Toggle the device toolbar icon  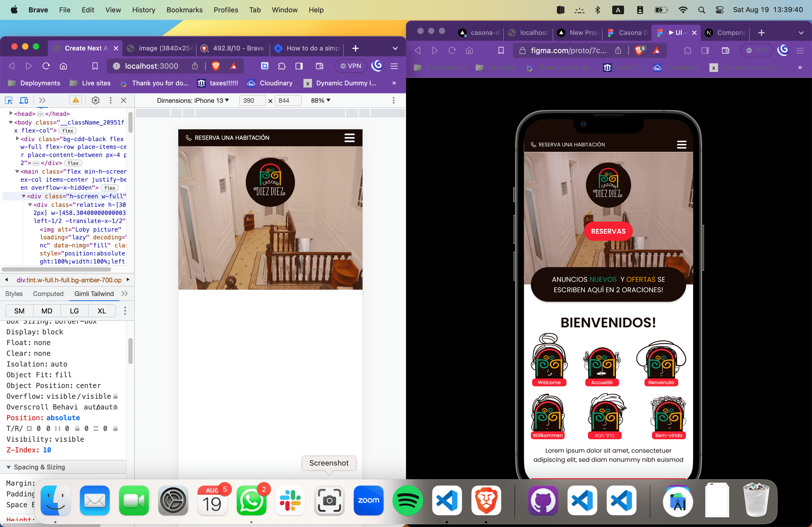pos(24,100)
